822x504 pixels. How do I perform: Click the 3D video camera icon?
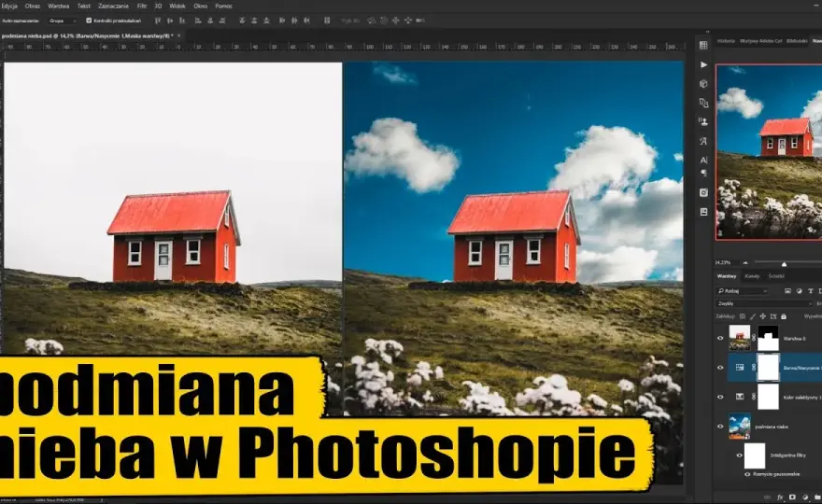(420, 21)
